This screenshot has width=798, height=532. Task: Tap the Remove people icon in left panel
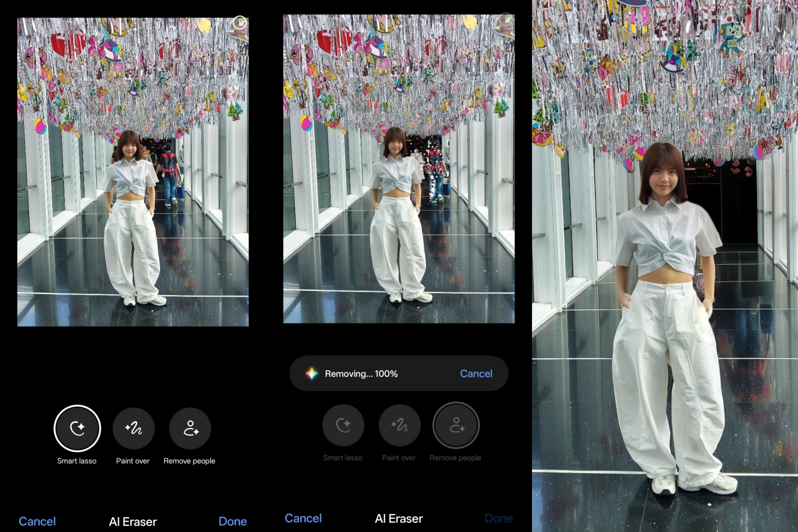pyautogui.click(x=190, y=428)
